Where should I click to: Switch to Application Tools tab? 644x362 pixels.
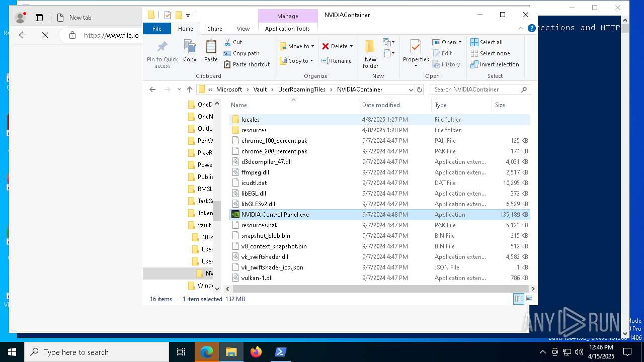tap(287, 29)
